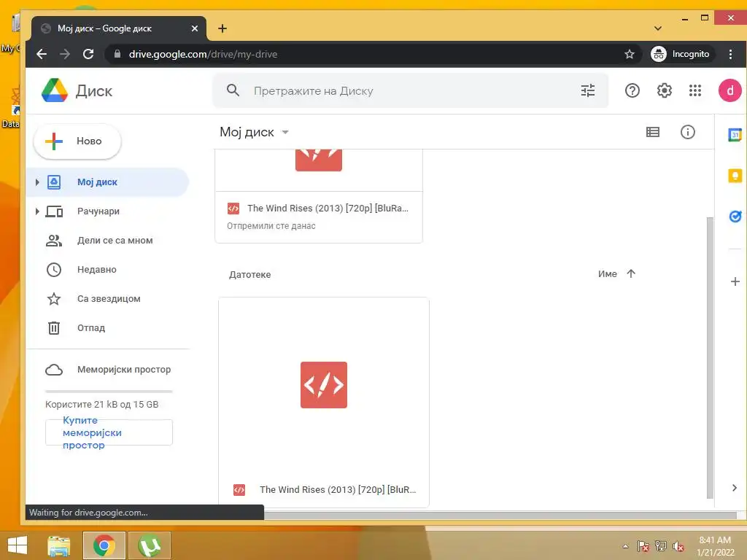747x560 pixels.
Task: Click the Име sort label
Action: 608,274
